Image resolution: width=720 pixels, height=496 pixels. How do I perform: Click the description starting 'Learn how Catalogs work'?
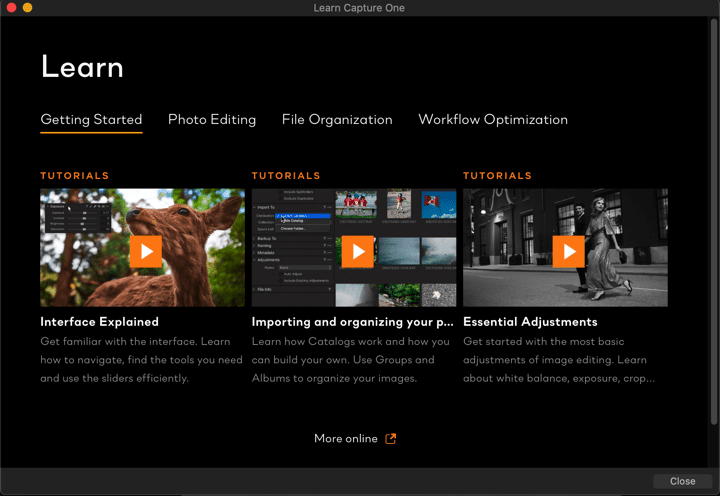coord(350,360)
